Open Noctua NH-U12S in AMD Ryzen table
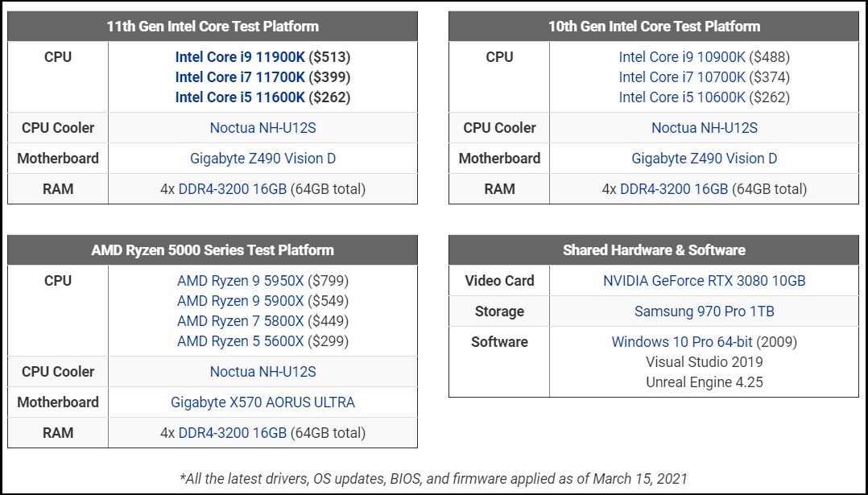This screenshot has height=495, width=868. tap(263, 372)
